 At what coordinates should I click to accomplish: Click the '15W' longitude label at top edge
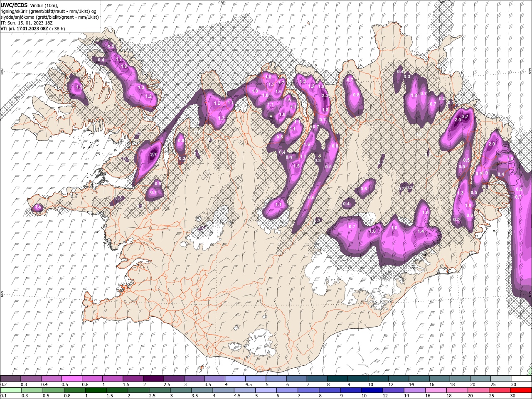tap(440, 2)
